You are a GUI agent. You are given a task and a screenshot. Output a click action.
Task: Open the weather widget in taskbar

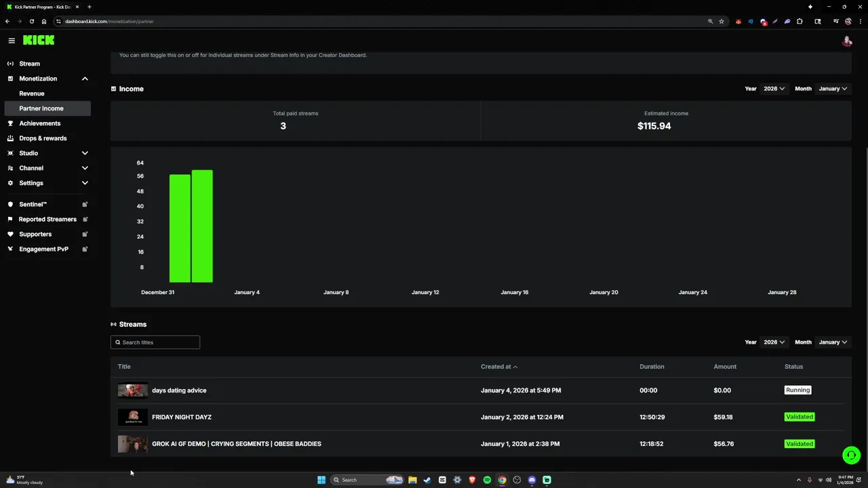[24, 480]
